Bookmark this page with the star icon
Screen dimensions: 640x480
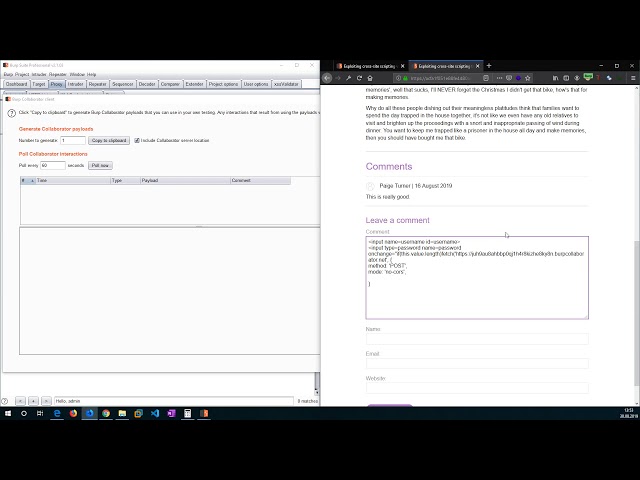527,78
